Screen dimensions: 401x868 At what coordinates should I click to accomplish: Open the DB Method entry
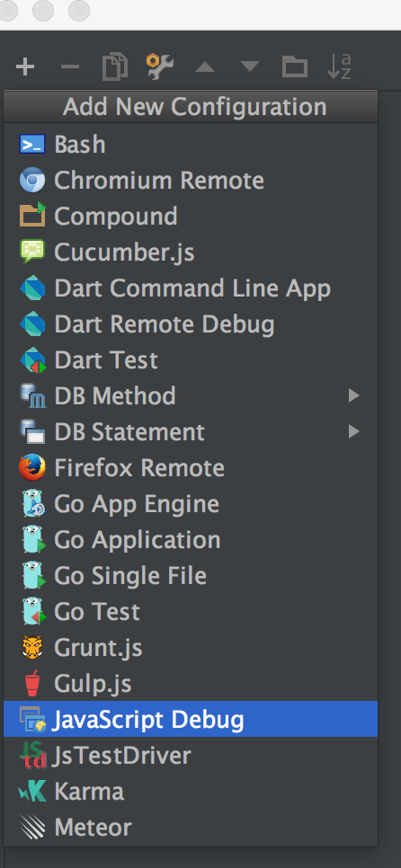coord(191,395)
